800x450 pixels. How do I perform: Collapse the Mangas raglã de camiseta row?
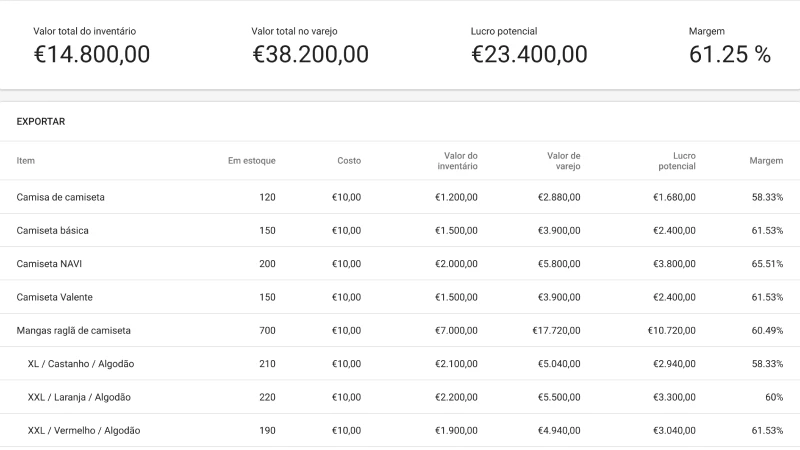click(x=74, y=330)
